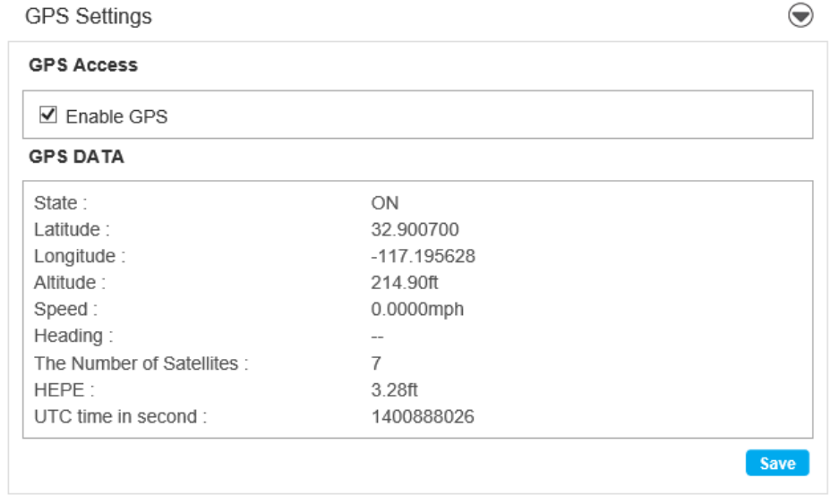Select the longitude value -117.195628
The image size is (839, 504).
pyautogui.click(x=423, y=257)
